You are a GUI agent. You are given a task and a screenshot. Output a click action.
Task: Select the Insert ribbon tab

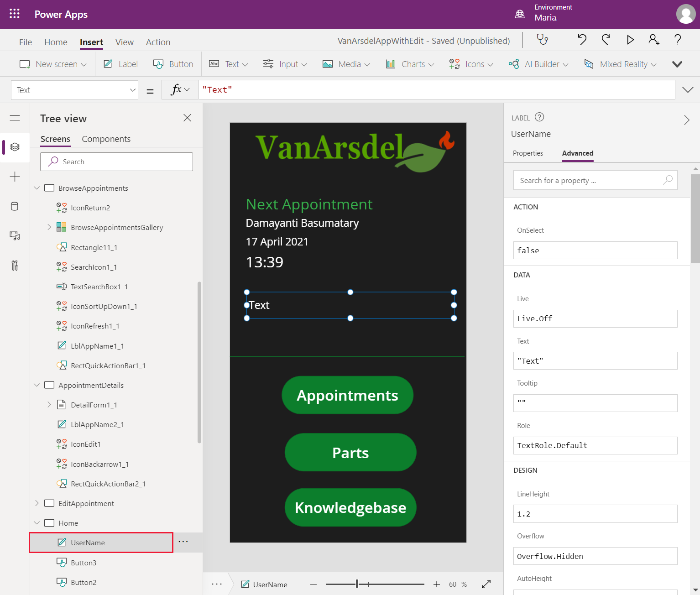[x=91, y=42]
